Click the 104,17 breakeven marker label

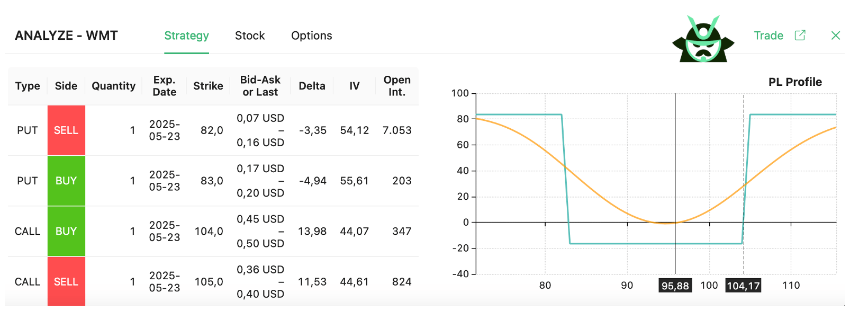pos(743,286)
